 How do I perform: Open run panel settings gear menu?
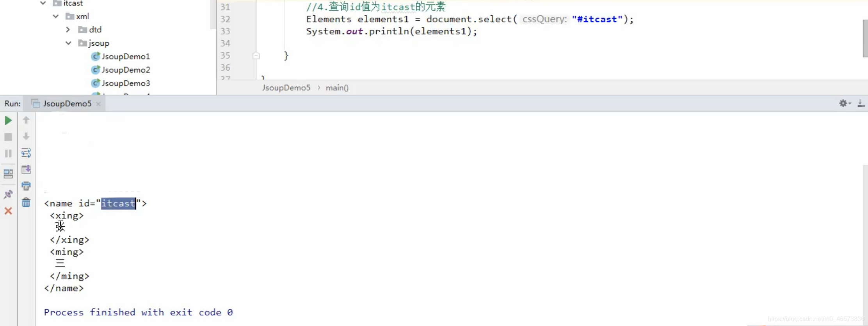(844, 103)
